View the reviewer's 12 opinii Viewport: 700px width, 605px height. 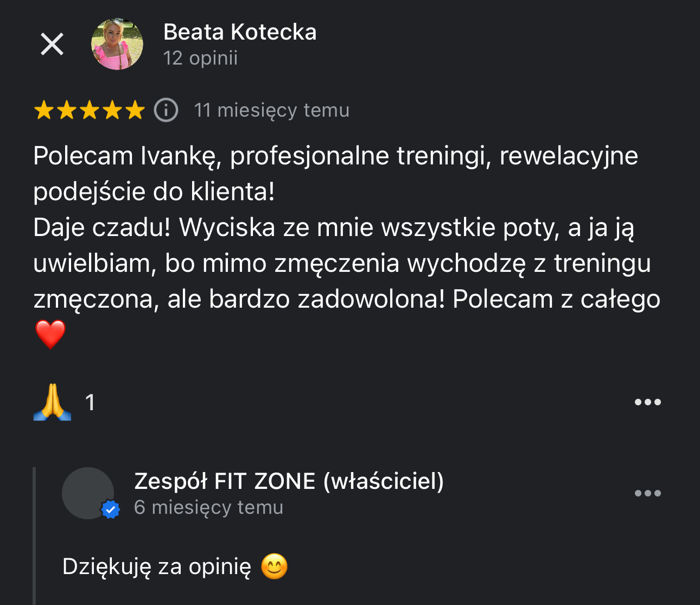point(200,58)
